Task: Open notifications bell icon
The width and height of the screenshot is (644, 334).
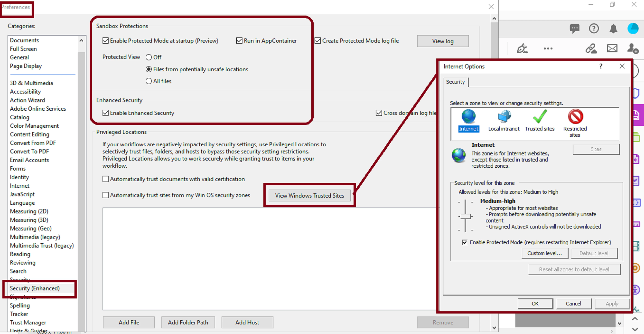Action: point(613,28)
